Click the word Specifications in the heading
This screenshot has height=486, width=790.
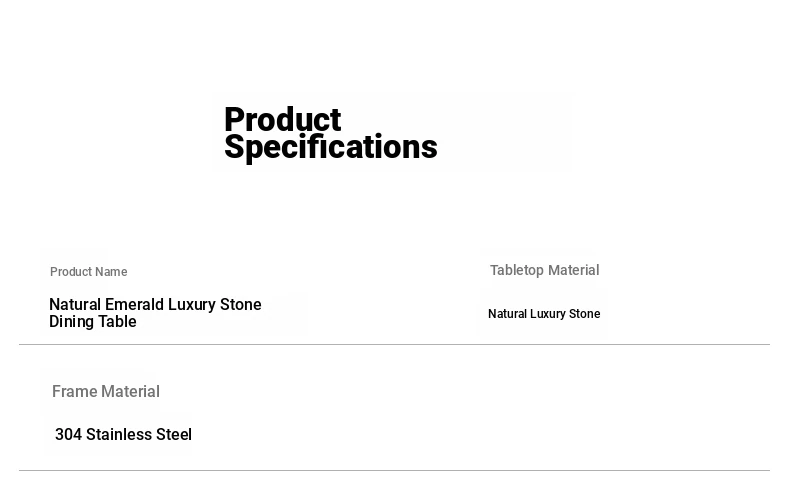click(x=330, y=147)
